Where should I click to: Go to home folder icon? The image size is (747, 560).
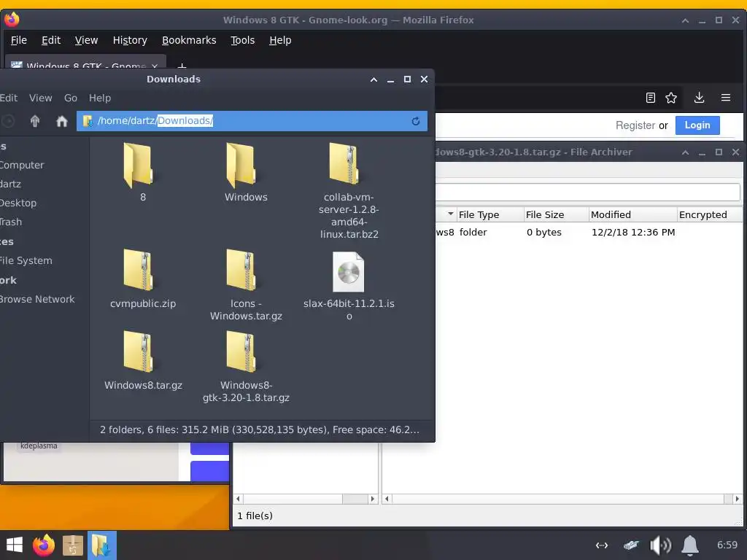pos(61,121)
